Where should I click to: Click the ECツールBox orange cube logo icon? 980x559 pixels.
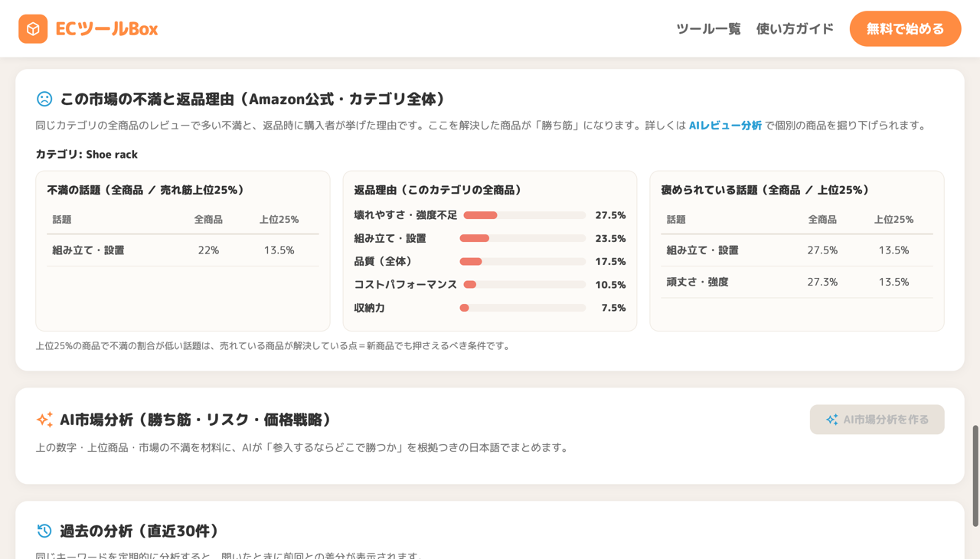pyautogui.click(x=33, y=29)
